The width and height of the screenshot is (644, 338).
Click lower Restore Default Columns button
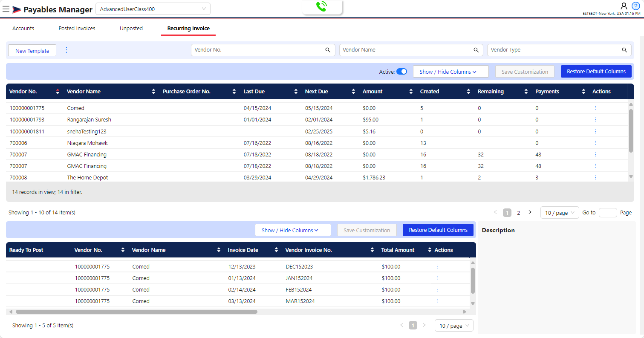438,230
